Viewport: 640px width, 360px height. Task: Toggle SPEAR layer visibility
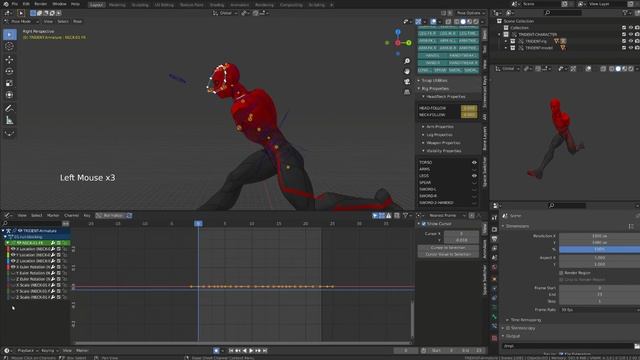pyautogui.click(x=474, y=182)
